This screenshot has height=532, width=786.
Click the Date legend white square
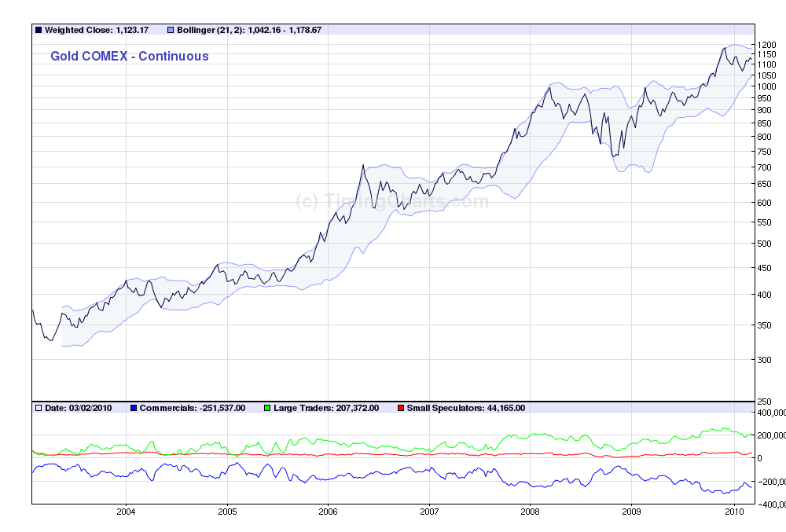click(x=39, y=409)
